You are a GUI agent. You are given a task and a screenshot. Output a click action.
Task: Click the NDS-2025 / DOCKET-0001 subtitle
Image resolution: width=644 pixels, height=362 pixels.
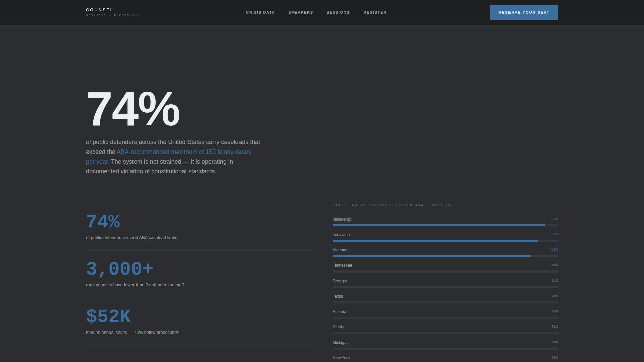click(x=114, y=16)
